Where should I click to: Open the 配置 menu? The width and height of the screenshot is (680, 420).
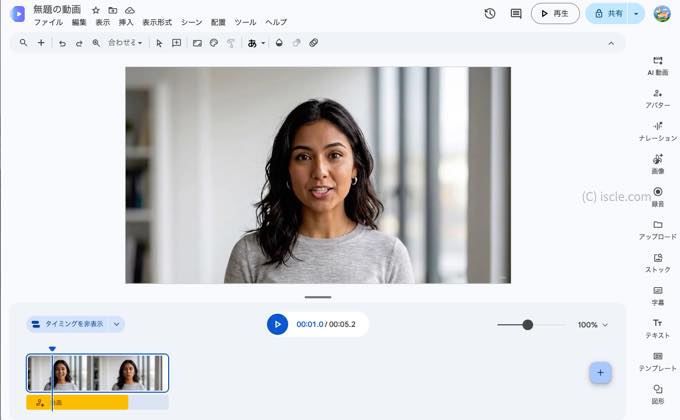(x=218, y=22)
